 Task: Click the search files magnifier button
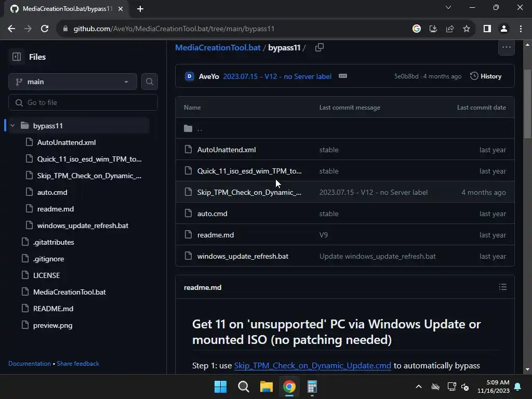click(x=149, y=82)
